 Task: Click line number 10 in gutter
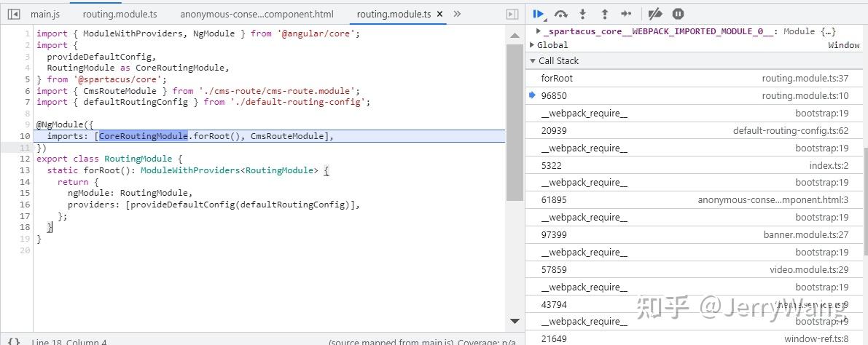(x=24, y=136)
